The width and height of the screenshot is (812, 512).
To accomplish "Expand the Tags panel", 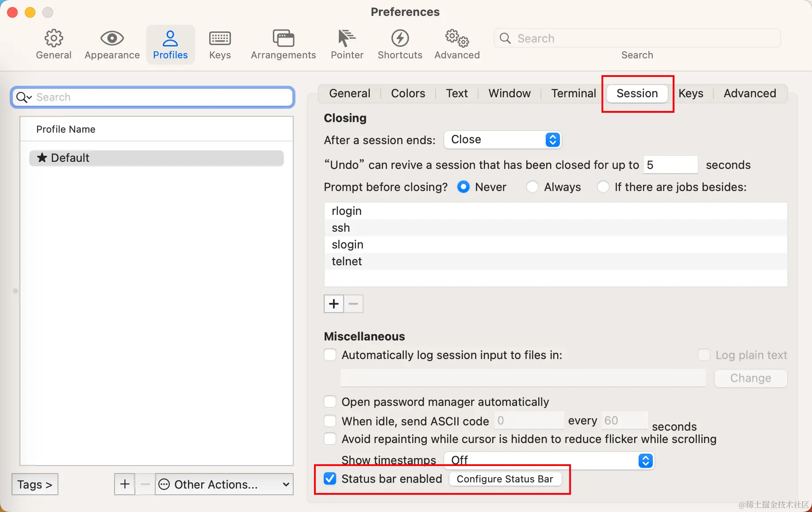I will [35, 484].
